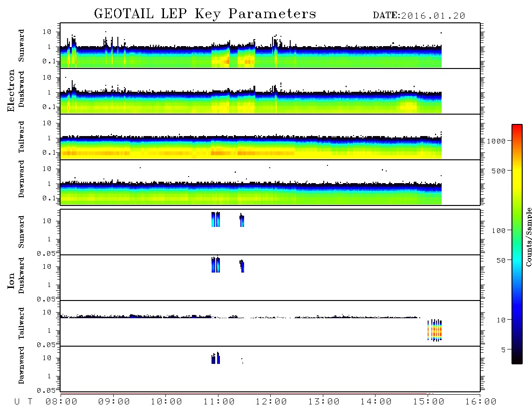Select the DATE:2016.01.20 label
Screen dimensions: 532x410
[419, 16]
